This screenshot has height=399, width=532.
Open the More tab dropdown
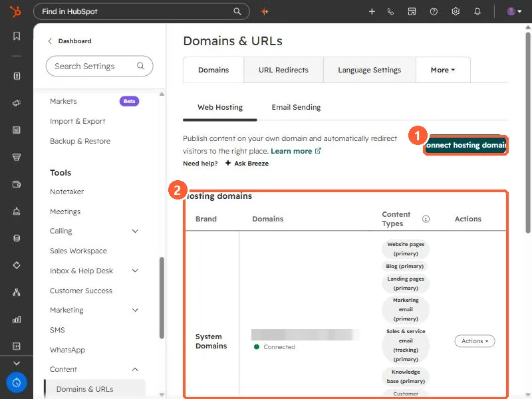pos(443,70)
